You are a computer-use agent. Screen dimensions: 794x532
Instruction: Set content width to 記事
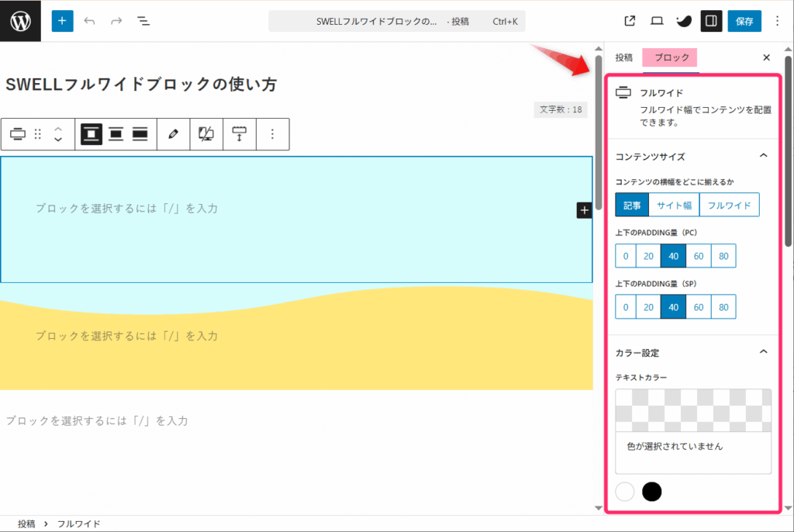pos(632,206)
